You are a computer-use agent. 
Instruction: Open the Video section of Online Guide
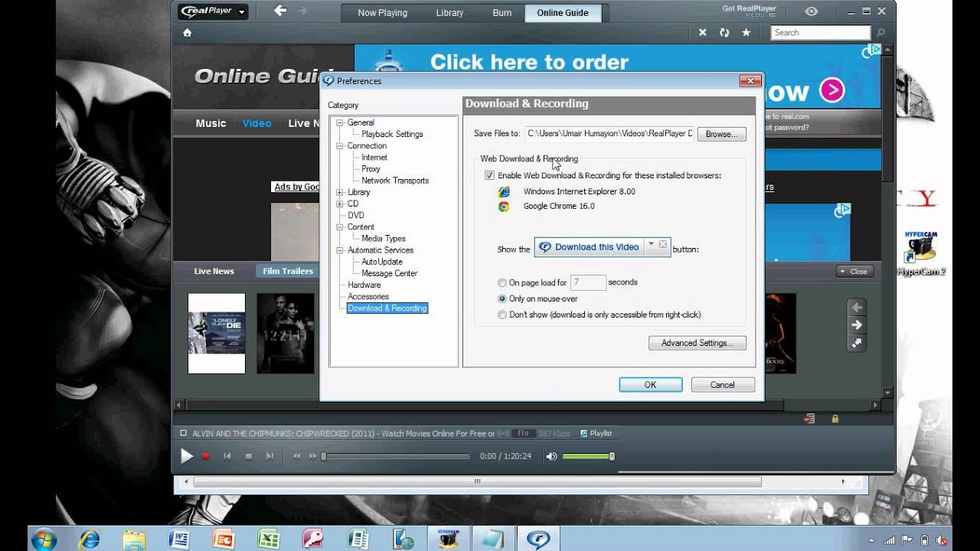coord(256,123)
